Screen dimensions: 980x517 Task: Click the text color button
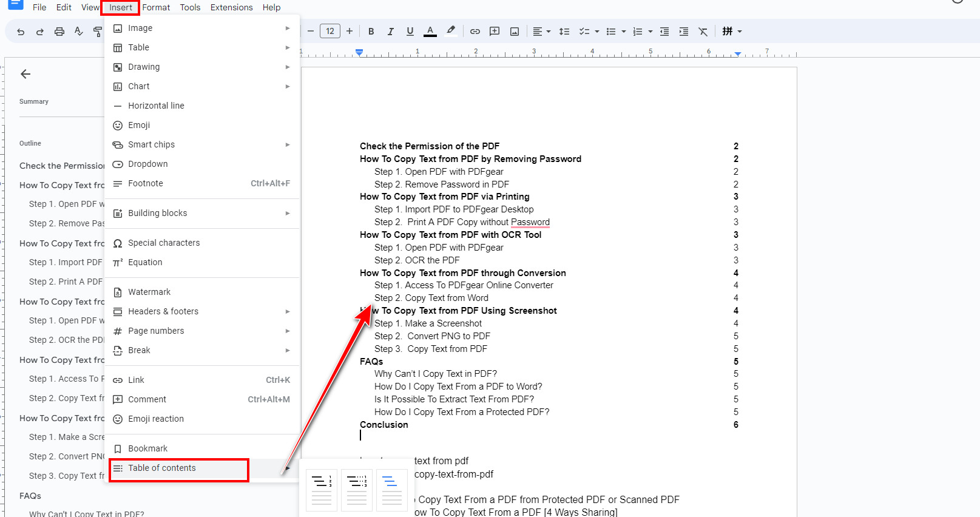point(430,32)
